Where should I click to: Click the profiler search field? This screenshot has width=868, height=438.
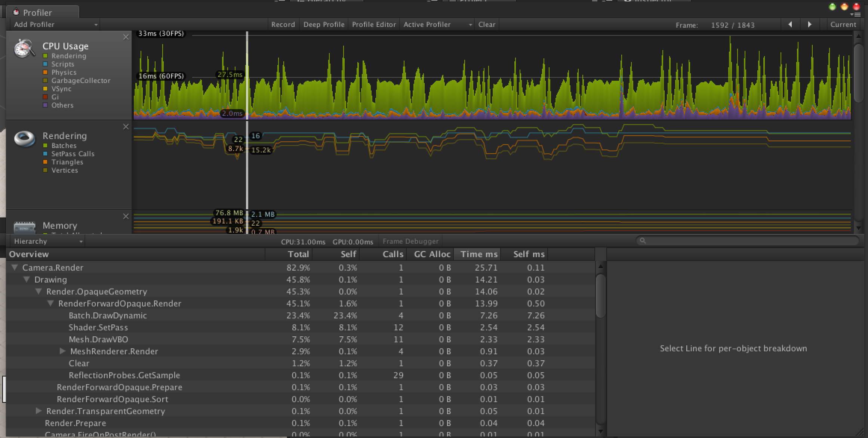coord(748,241)
